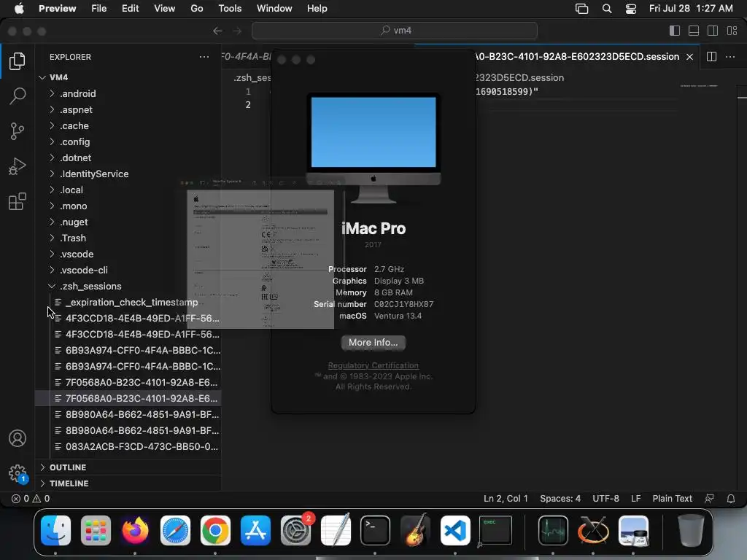Screen dimensions: 747x560
Task: Open Google Chrome from the Dock
Action: 215,530
